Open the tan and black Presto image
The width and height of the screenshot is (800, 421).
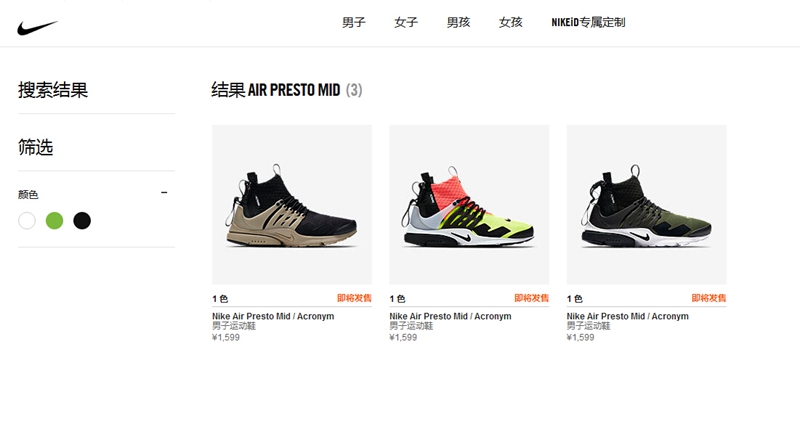pos(292,205)
